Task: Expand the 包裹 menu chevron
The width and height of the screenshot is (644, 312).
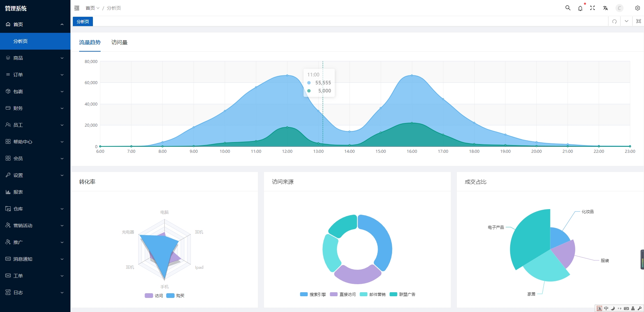Action: (x=62, y=91)
